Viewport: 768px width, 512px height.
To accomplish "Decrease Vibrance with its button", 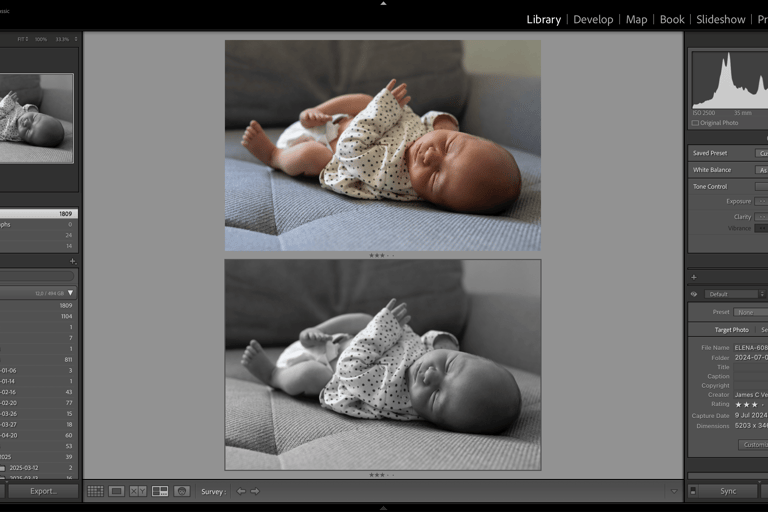I will (x=762, y=228).
